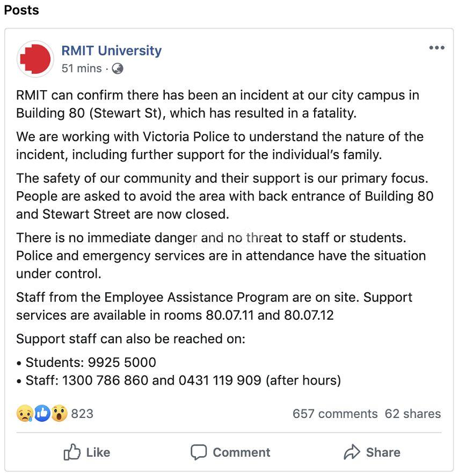Click the sad crying reaction emoji

[25, 413]
